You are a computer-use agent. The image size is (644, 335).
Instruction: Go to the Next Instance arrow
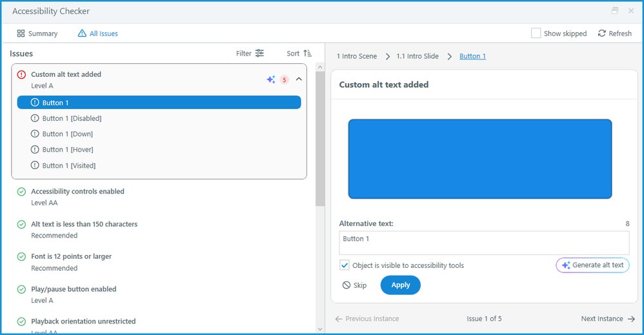point(630,319)
